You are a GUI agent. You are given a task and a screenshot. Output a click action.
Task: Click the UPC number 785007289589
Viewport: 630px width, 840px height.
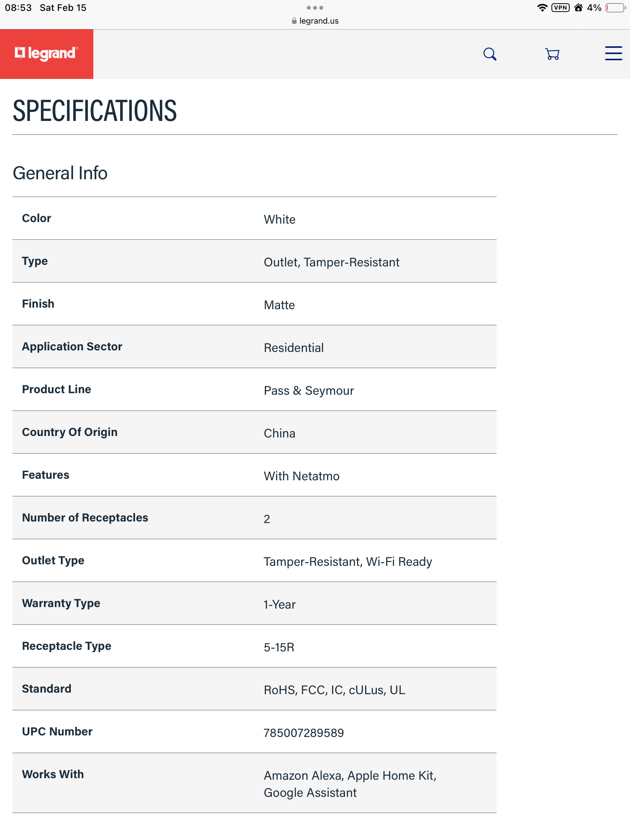coord(304,733)
